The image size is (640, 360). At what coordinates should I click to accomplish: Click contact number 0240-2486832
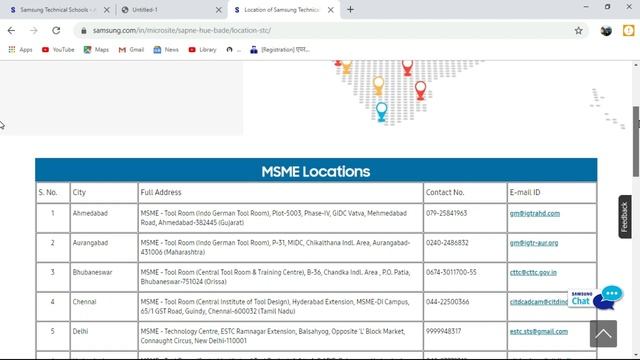(x=447, y=243)
